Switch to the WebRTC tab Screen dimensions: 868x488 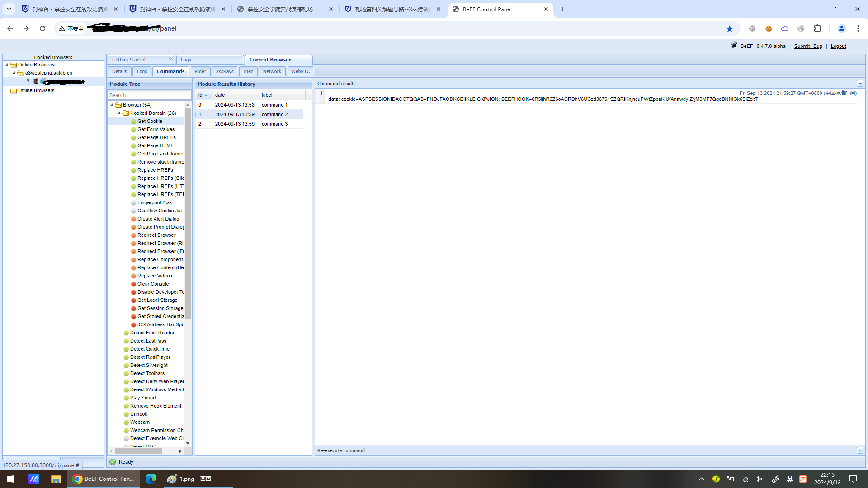tap(300, 71)
